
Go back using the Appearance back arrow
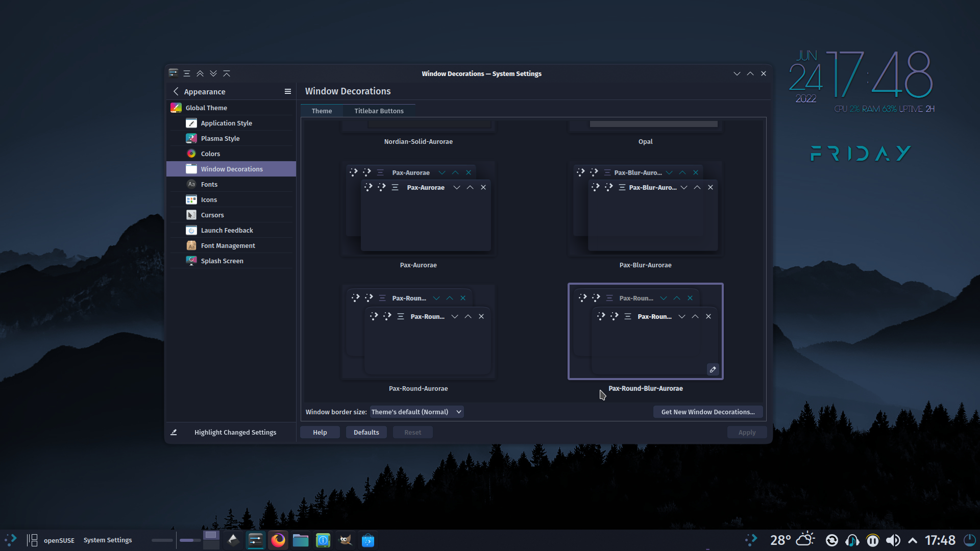[176, 91]
